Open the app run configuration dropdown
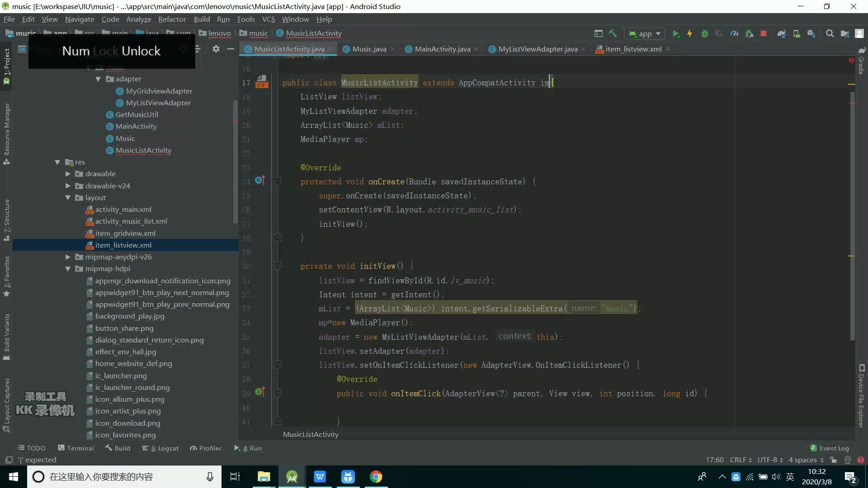The width and height of the screenshot is (868, 488). (645, 33)
